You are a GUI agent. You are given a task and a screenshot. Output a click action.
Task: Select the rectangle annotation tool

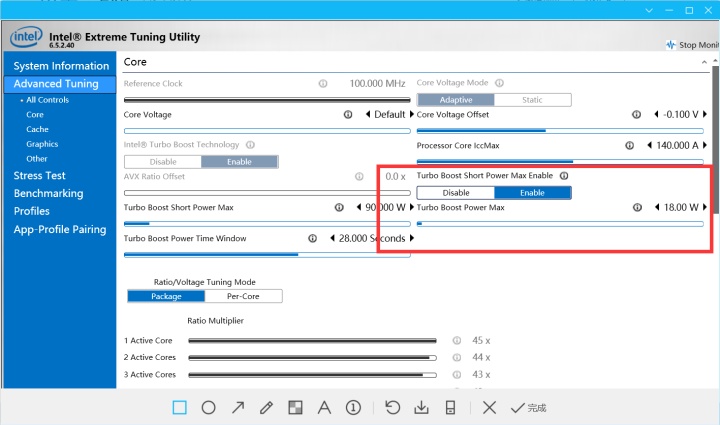click(180, 408)
